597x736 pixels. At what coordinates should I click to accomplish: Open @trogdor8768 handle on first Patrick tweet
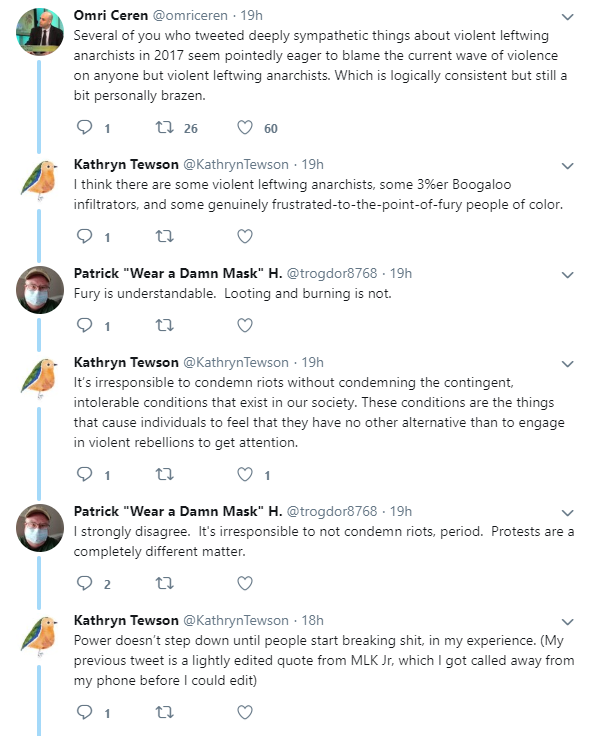332,273
